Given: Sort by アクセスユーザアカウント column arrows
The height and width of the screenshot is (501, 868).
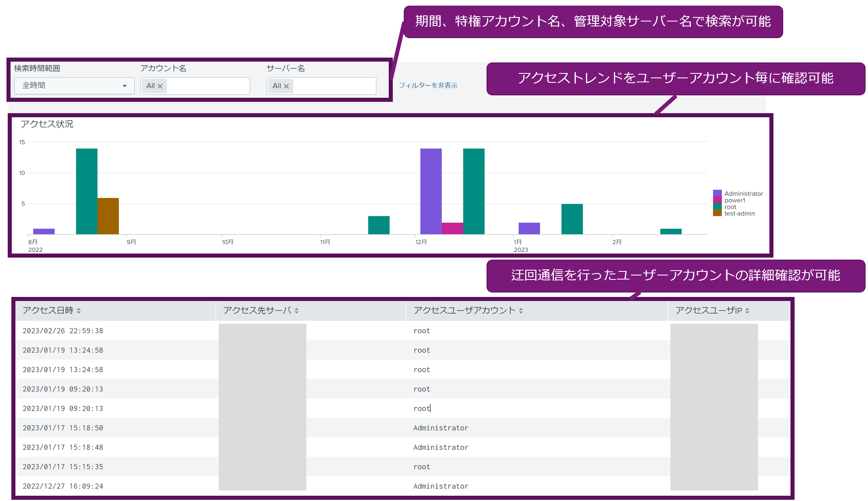Looking at the screenshot, I should coord(521,311).
